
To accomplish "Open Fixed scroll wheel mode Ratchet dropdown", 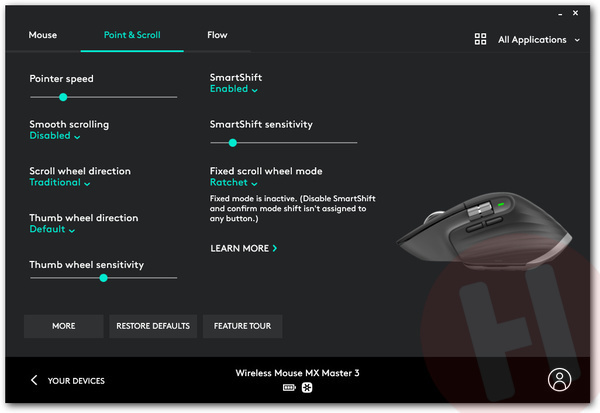I will [x=233, y=183].
